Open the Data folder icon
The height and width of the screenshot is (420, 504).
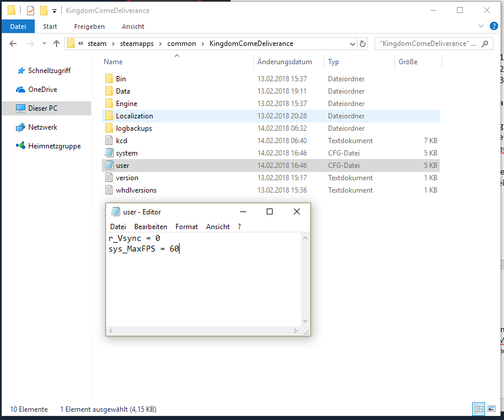pos(110,91)
